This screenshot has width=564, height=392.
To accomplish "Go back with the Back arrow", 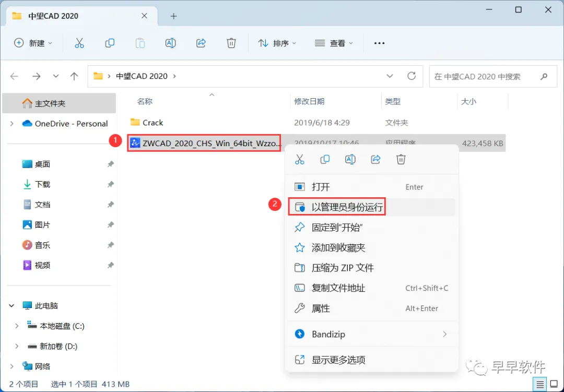I will [x=14, y=76].
